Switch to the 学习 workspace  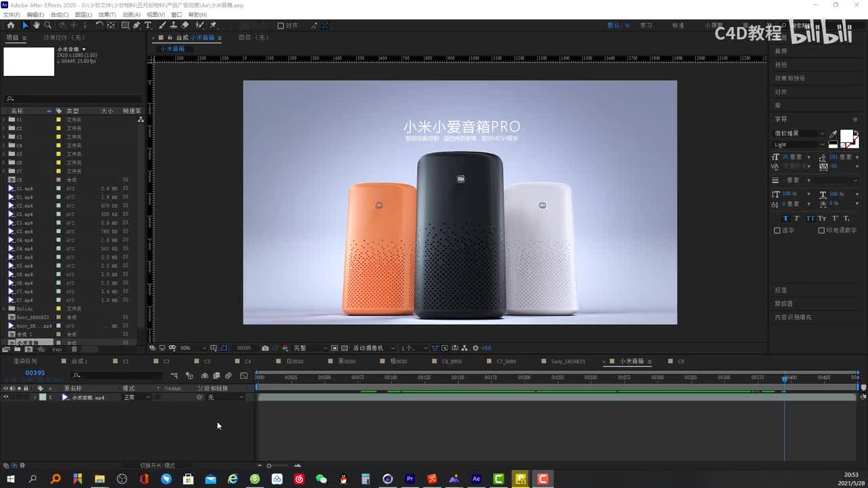pos(646,26)
